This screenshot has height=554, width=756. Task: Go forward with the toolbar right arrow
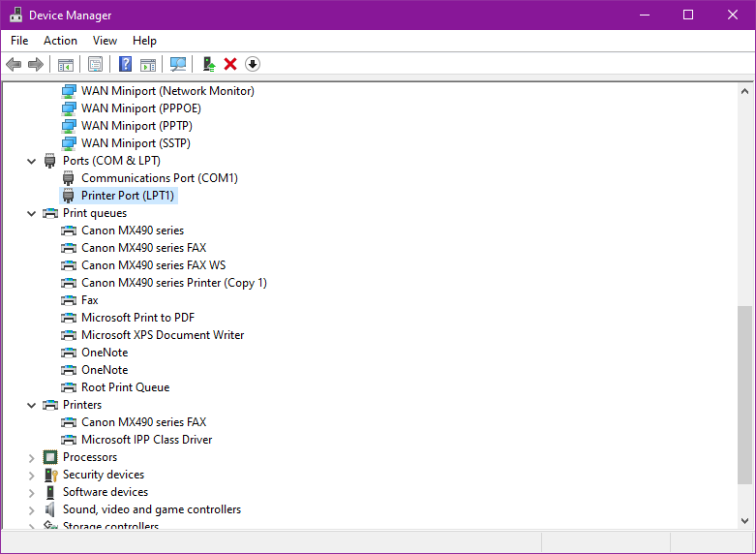36,64
